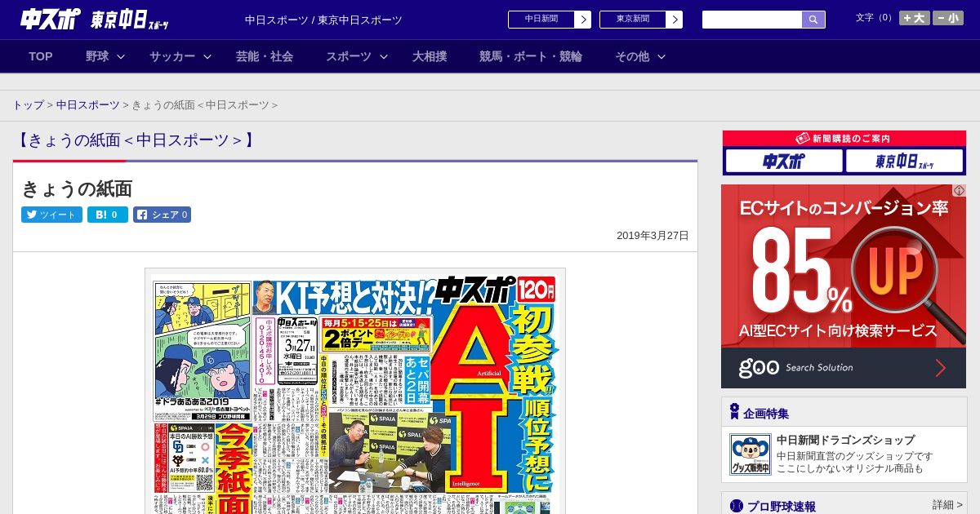
Task: Click the Hatena B! bookmark button
Action: point(108,215)
